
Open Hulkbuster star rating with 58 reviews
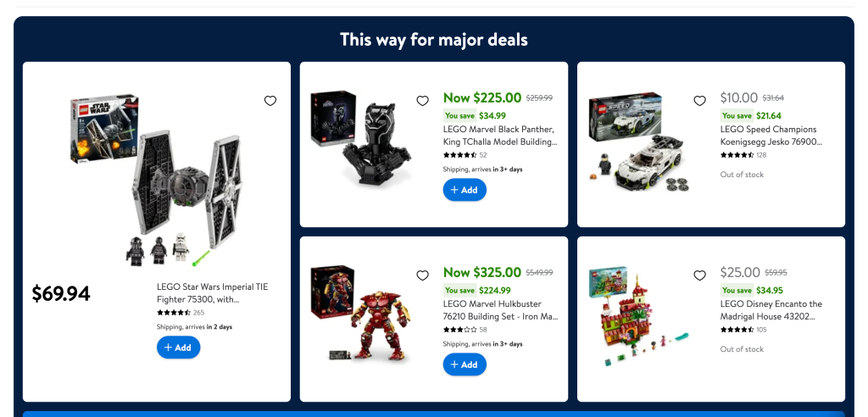coord(465,330)
